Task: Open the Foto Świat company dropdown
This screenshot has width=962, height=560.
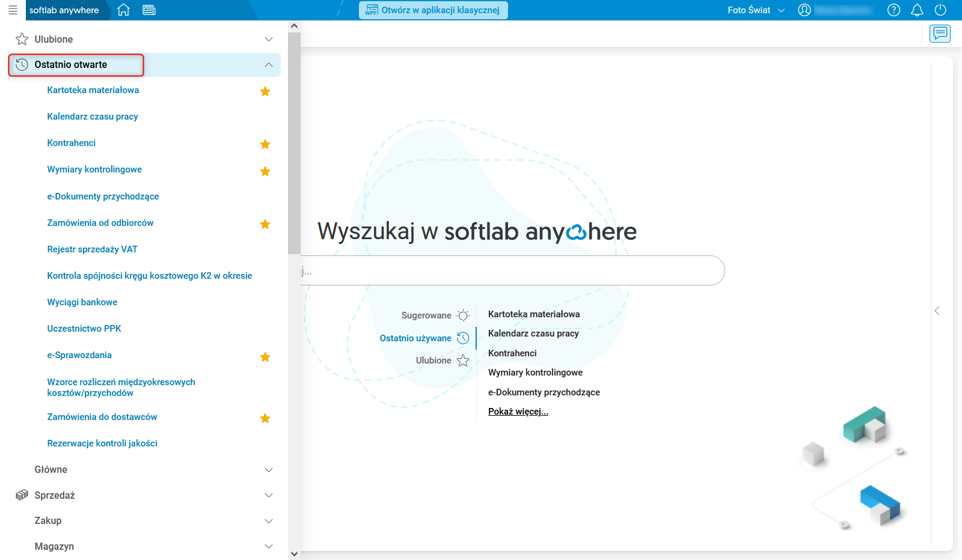Action: click(755, 10)
